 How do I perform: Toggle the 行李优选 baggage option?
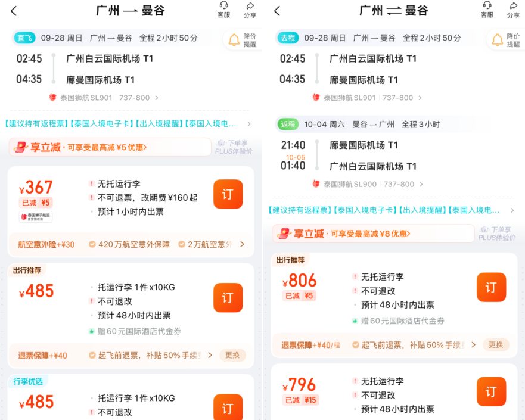pyautogui.click(x=28, y=381)
